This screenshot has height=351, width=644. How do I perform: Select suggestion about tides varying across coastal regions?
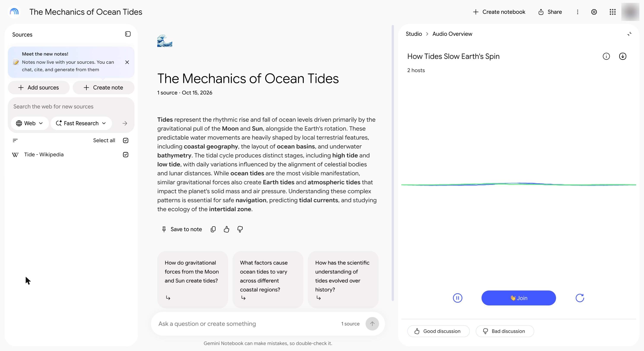pos(268,279)
